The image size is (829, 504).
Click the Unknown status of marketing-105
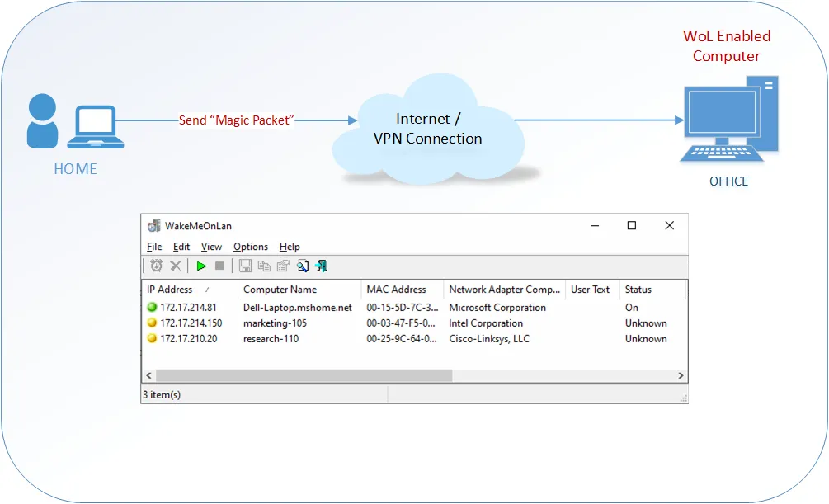tap(646, 323)
